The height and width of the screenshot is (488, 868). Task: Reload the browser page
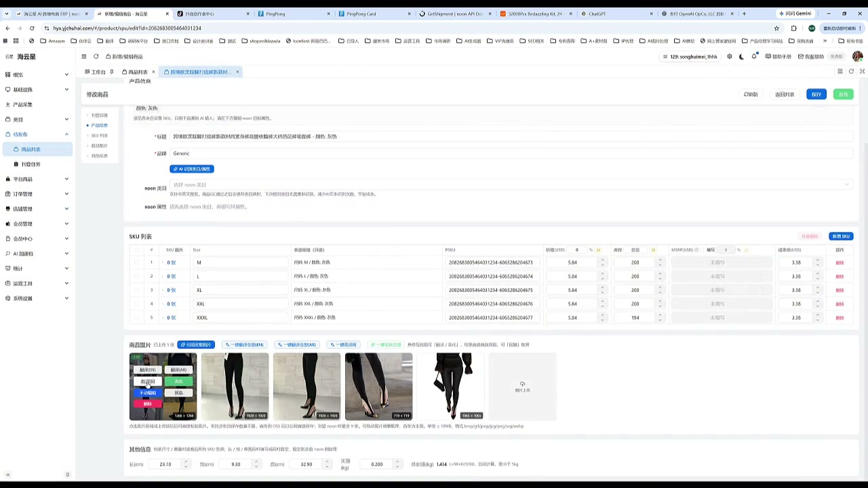[x=31, y=28]
